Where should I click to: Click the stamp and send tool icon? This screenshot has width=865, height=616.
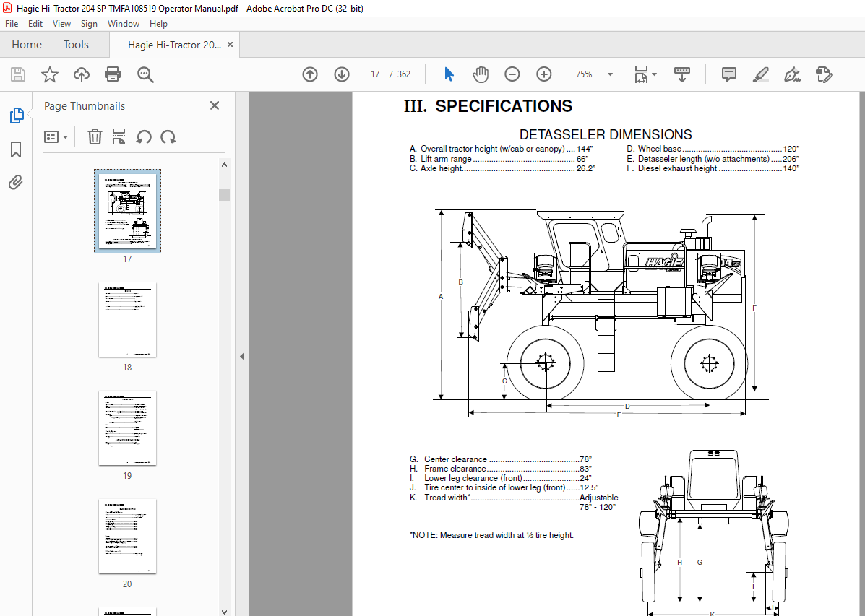click(x=825, y=74)
